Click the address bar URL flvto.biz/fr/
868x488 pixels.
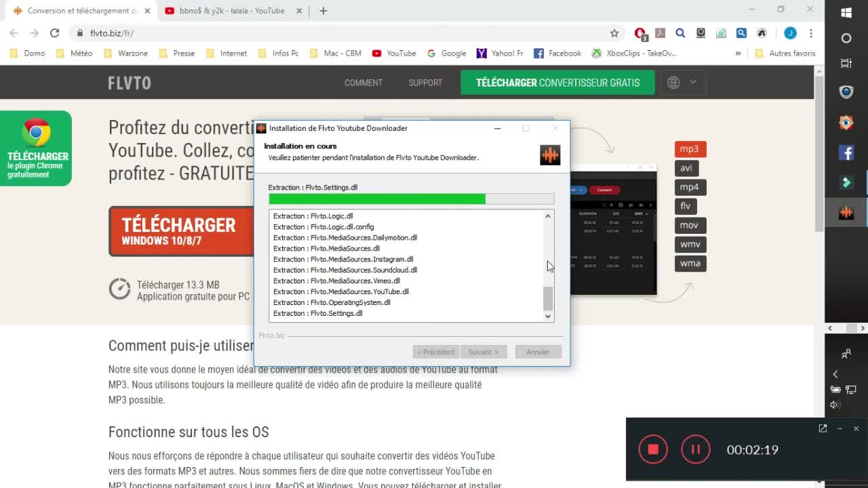coord(112,33)
